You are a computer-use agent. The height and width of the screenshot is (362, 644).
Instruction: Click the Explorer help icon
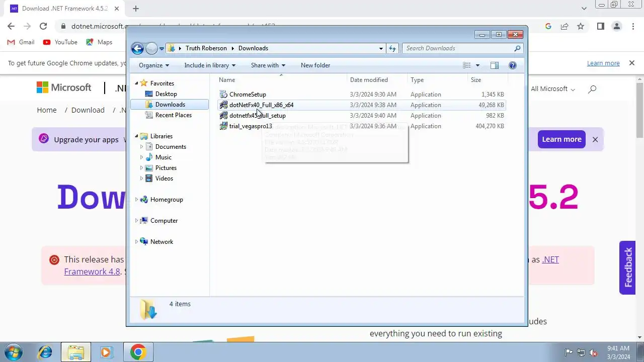coord(513,65)
